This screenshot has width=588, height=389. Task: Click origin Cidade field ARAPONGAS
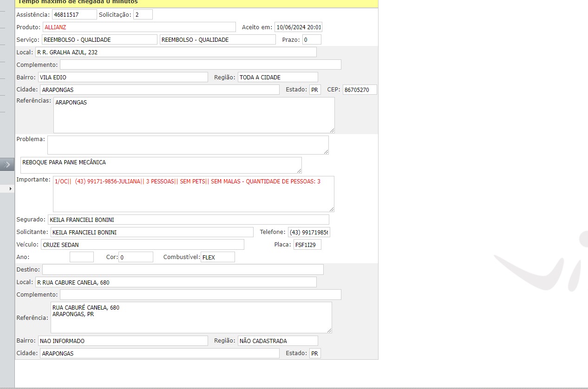[x=160, y=90]
